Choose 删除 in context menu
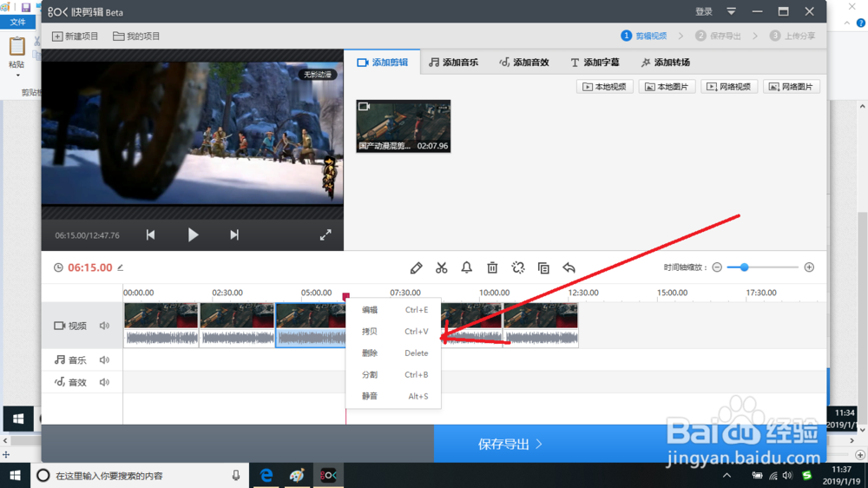The image size is (868, 488). point(393,353)
